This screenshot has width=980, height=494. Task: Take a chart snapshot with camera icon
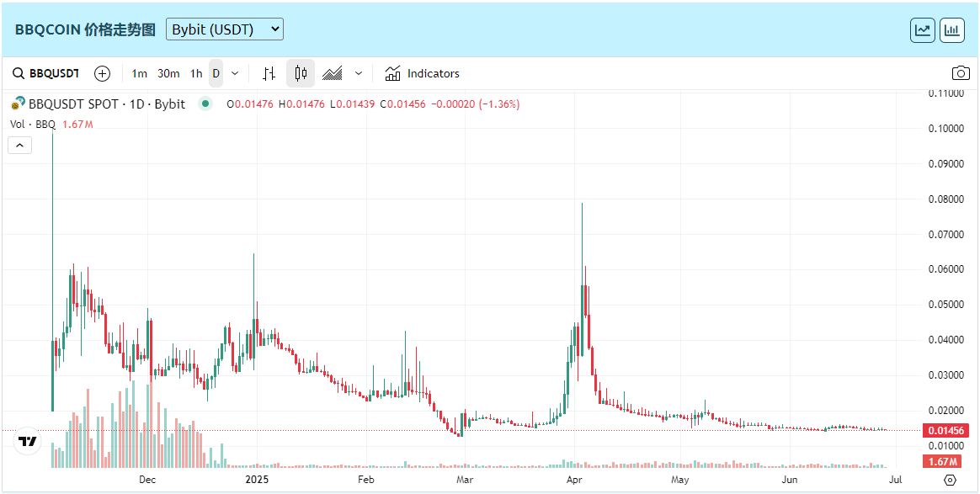tap(960, 73)
